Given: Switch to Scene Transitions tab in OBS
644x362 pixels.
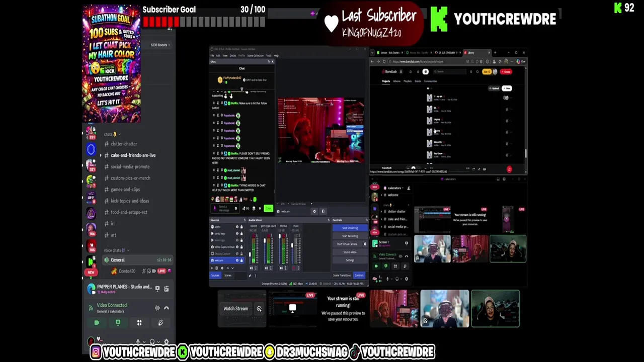Looking at the screenshot, I should [342, 275].
